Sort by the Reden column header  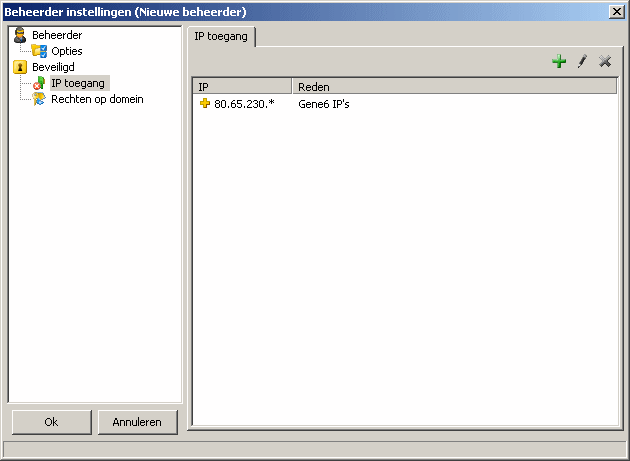(454, 86)
